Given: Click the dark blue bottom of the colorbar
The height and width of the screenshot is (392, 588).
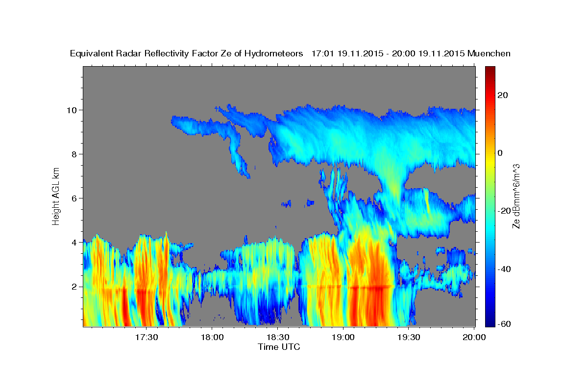Looking at the screenshot, I should point(490,322).
